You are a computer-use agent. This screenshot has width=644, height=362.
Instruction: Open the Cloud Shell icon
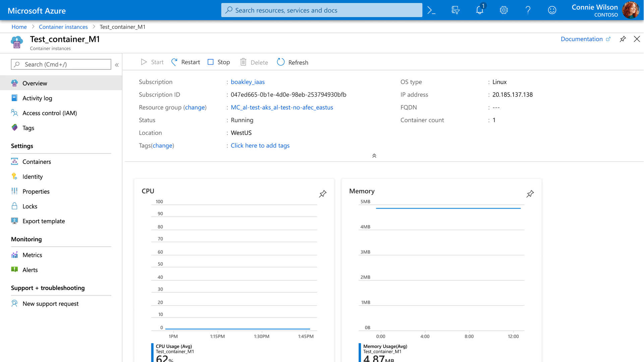[431, 10]
